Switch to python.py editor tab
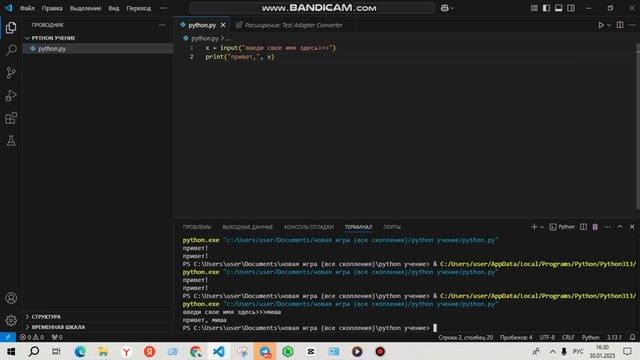The width and height of the screenshot is (640, 360). [202, 25]
